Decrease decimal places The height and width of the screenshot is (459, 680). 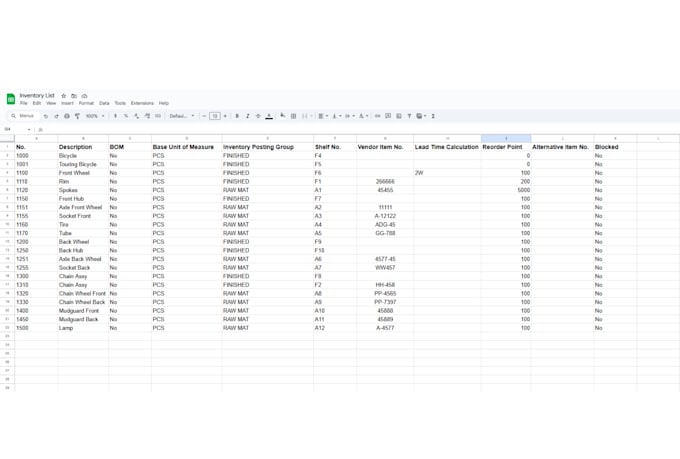tap(137, 116)
